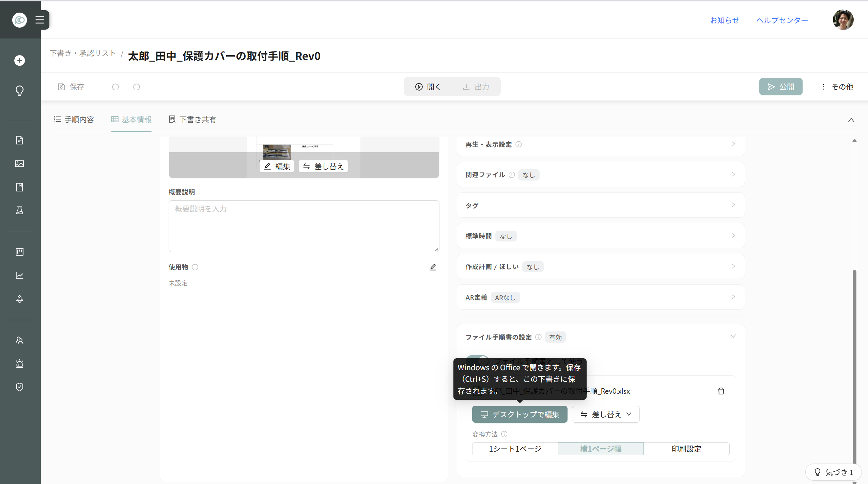
Task: Delete the xlsx file with trash icon
Action: pos(721,391)
